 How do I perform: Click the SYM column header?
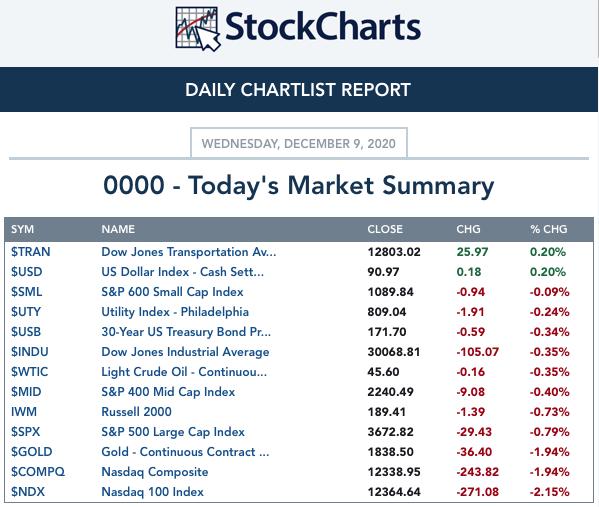tap(22, 229)
